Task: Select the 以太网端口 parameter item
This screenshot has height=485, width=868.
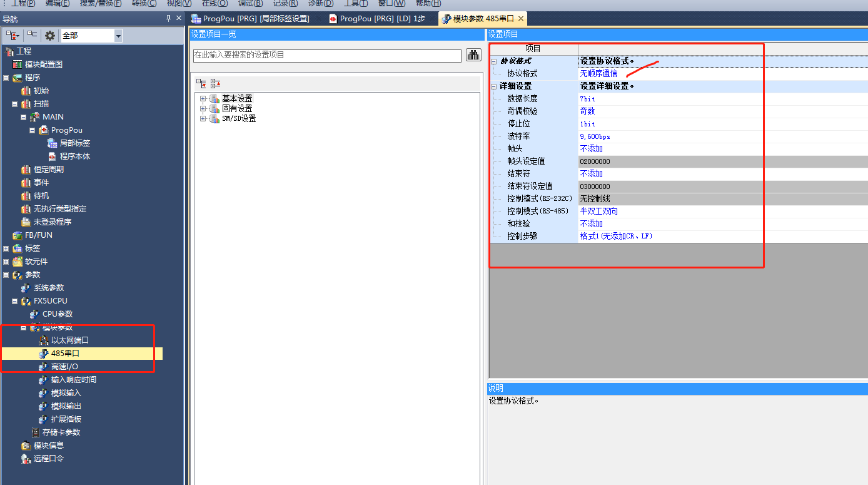Action: pyautogui.click(x=69, y=340)
